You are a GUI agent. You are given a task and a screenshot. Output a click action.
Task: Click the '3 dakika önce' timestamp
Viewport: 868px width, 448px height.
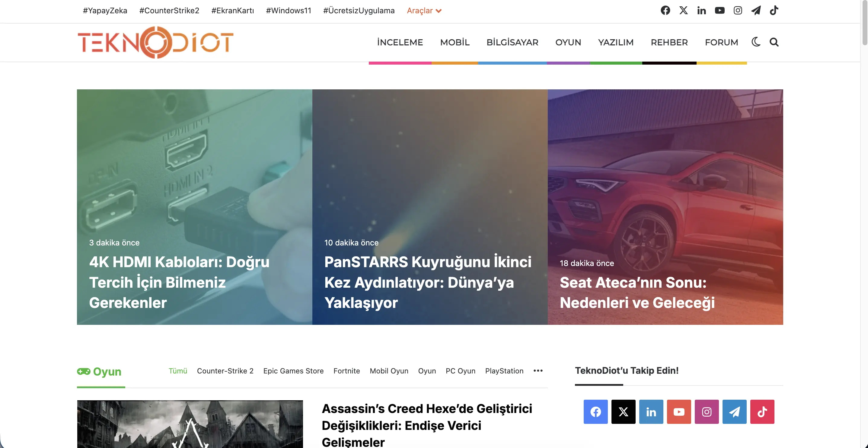pyautogui.click(x=114, y=243)
